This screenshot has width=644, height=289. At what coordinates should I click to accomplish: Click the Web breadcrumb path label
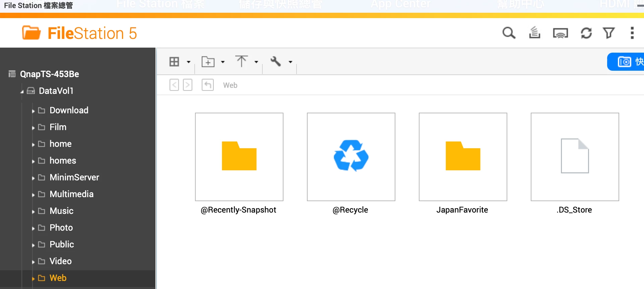point(230,85)
